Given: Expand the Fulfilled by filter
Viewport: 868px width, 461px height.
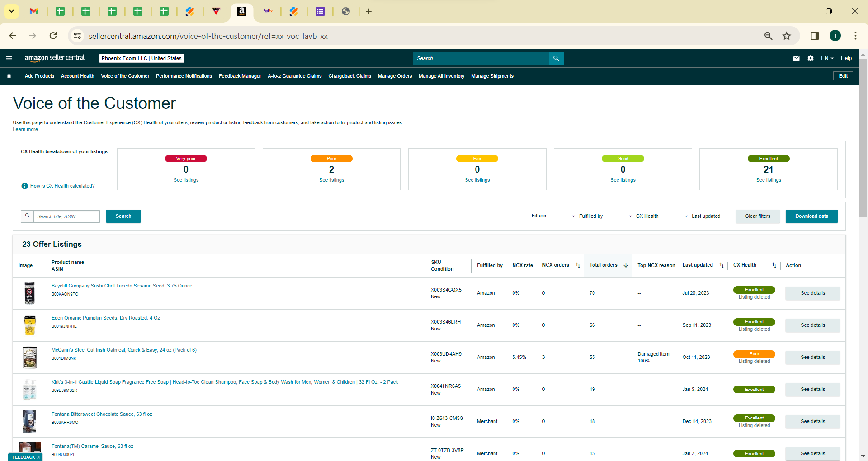Looking at the screenshot, I should 587,216.
